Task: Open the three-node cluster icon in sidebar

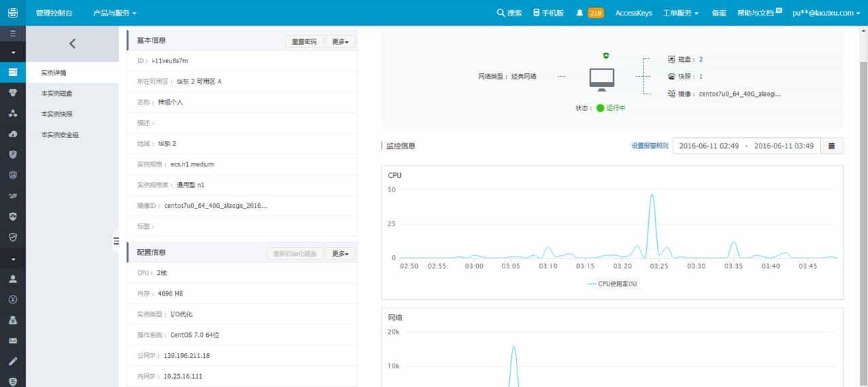Action: pyautogui.click(x=12, y=113)
